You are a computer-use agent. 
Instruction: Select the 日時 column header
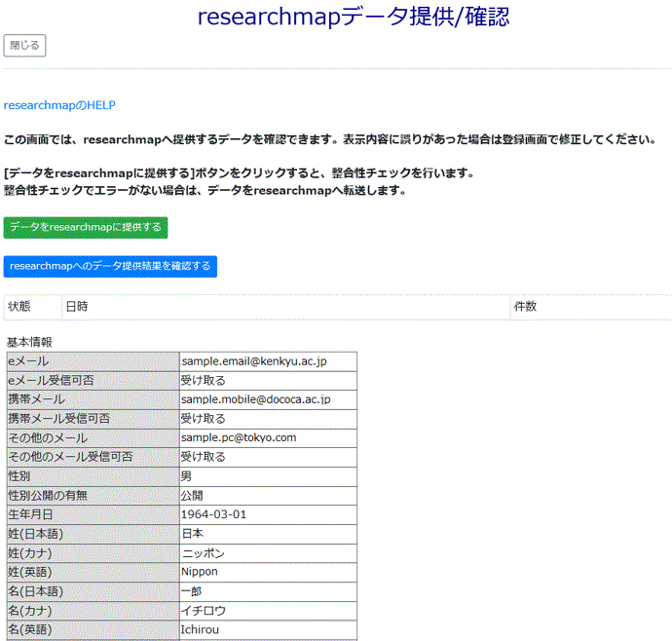point(286,307)
